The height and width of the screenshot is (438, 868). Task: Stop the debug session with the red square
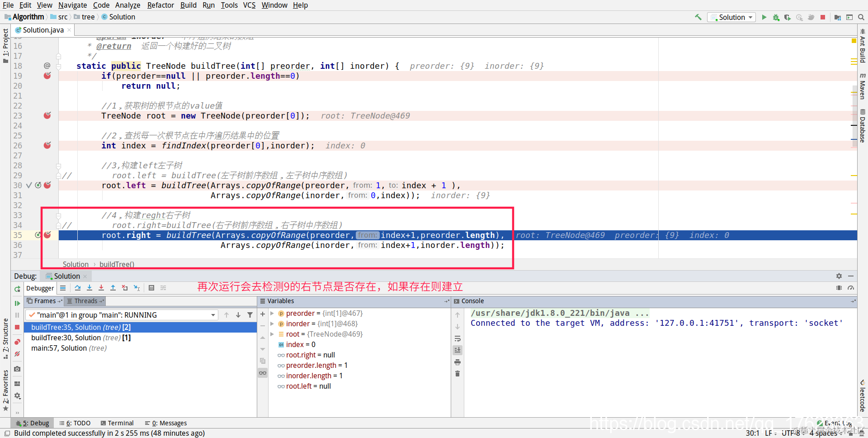(17, 327)
